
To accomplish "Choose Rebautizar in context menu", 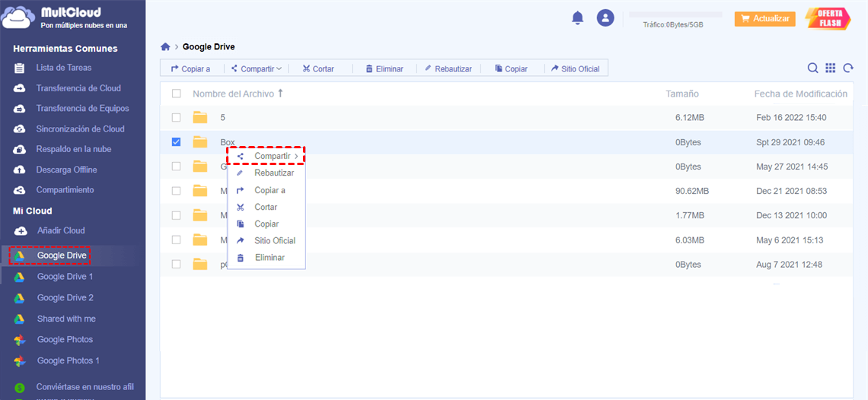I will click(x=266, y=173).
